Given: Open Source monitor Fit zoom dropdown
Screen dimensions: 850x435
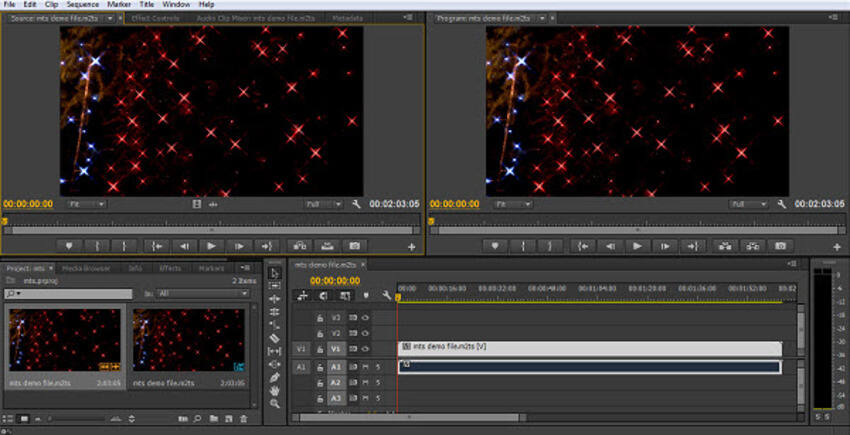Looking at the screenshot, I should click(87, 204).
